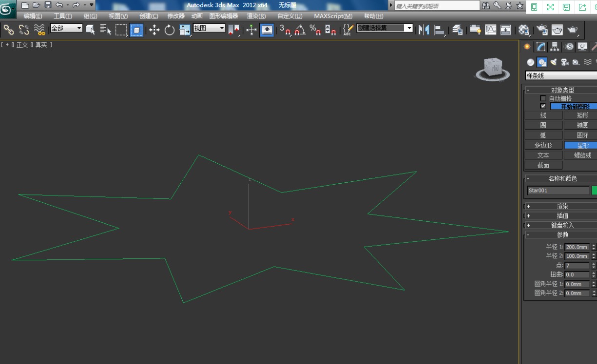Open the Material Editor icon
The image size is (597, 364).
[x=524, y=30]
